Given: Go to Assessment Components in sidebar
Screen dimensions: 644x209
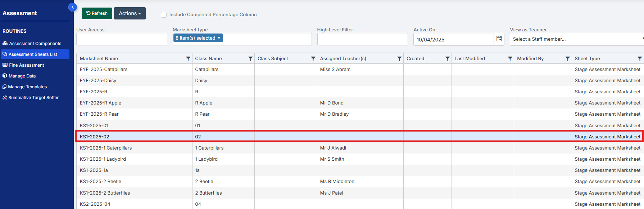Looking at the screenshot, I should click(x=35, y=44).
